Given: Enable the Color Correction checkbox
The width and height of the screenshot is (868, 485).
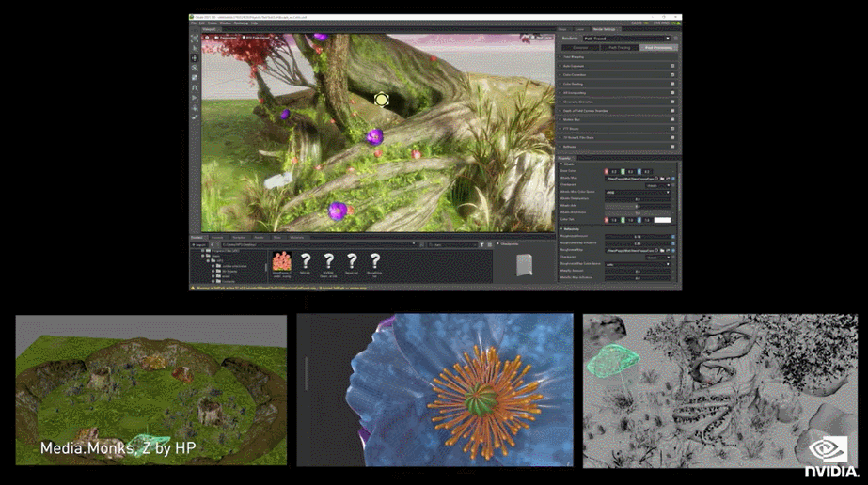Looking at the screenshot, I should pyautogui.click(x=672, y=74).
